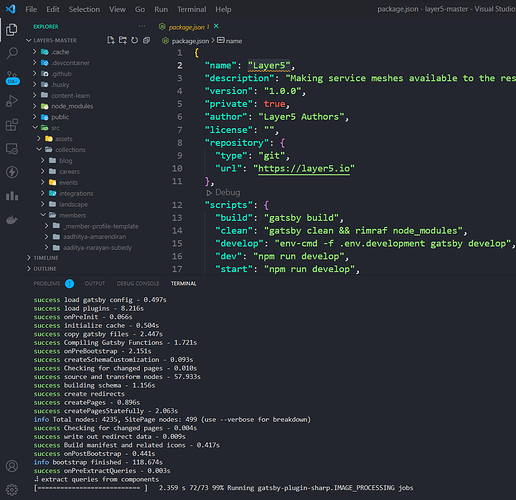Click the https://layer5.io URL link
The image size is (516, 500).
pyautogui.click(x=304, y=168)
